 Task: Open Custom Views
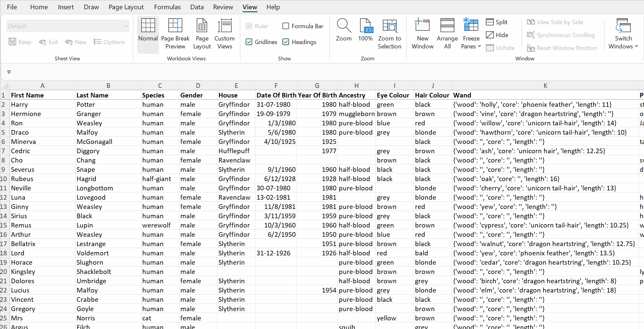click(x=224, y=33)
